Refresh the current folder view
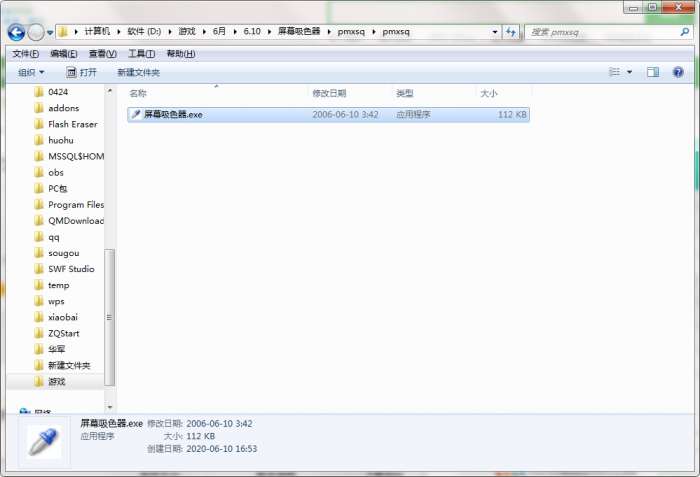This screenshot has width=700, height=477. coord(511,32)
